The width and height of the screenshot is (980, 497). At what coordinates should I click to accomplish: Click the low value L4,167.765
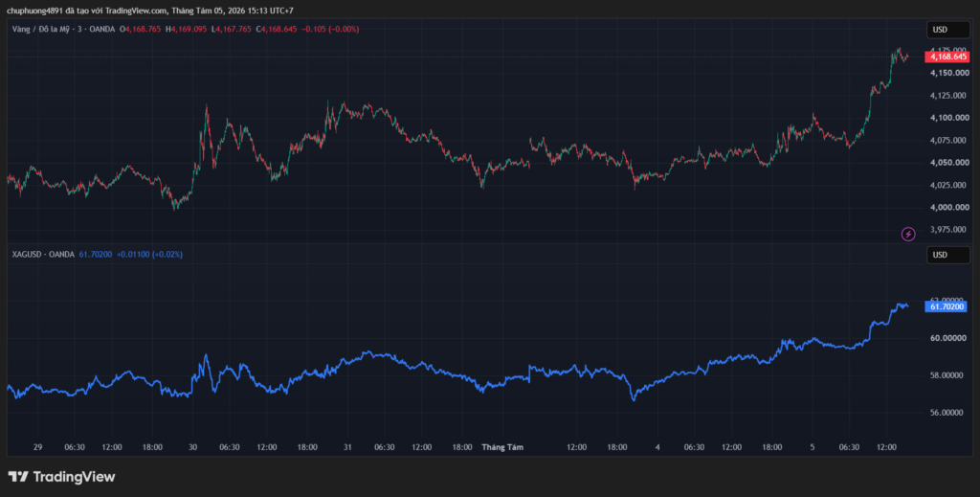click(232, 30)
